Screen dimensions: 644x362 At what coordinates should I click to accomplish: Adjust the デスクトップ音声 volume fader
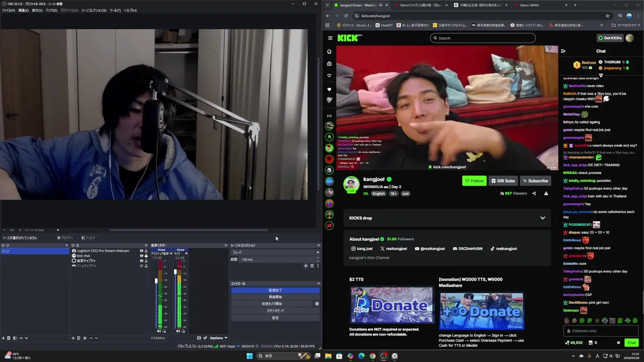pyautogui.click(x=156, y=281)
